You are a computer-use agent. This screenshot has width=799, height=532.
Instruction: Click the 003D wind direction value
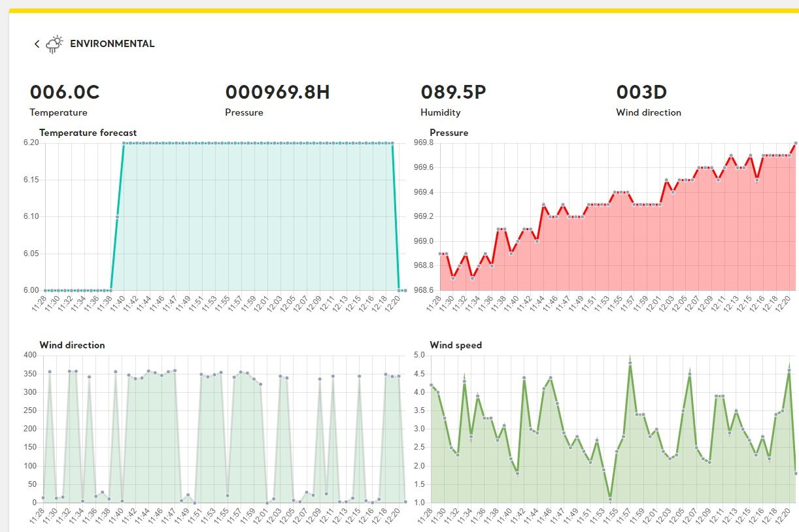(641, 92)
